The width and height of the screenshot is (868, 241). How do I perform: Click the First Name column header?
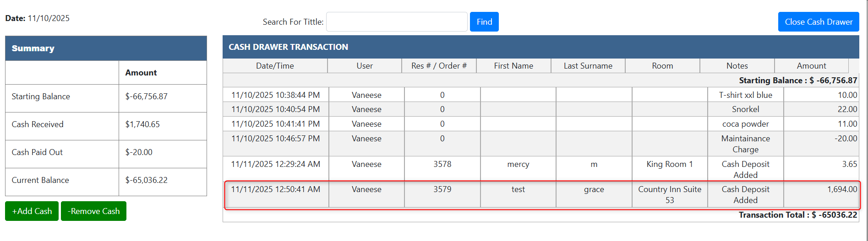click(513, 66)
